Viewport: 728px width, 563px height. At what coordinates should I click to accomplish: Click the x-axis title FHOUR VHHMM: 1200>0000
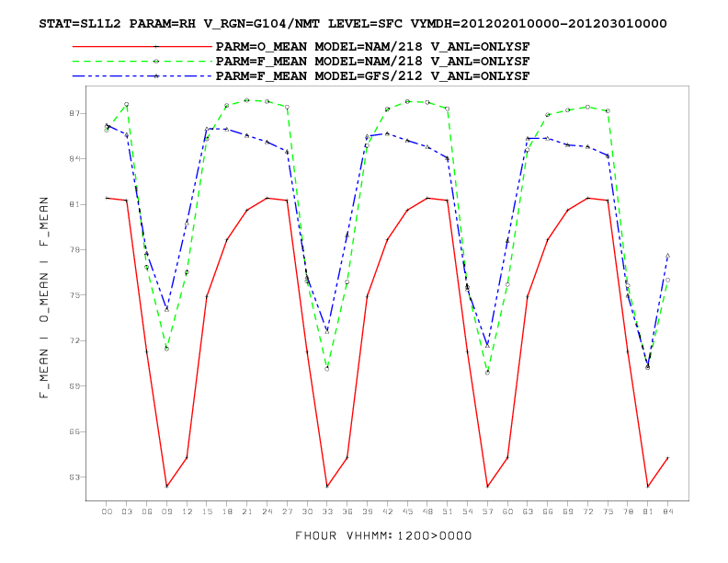pos(383,535)
